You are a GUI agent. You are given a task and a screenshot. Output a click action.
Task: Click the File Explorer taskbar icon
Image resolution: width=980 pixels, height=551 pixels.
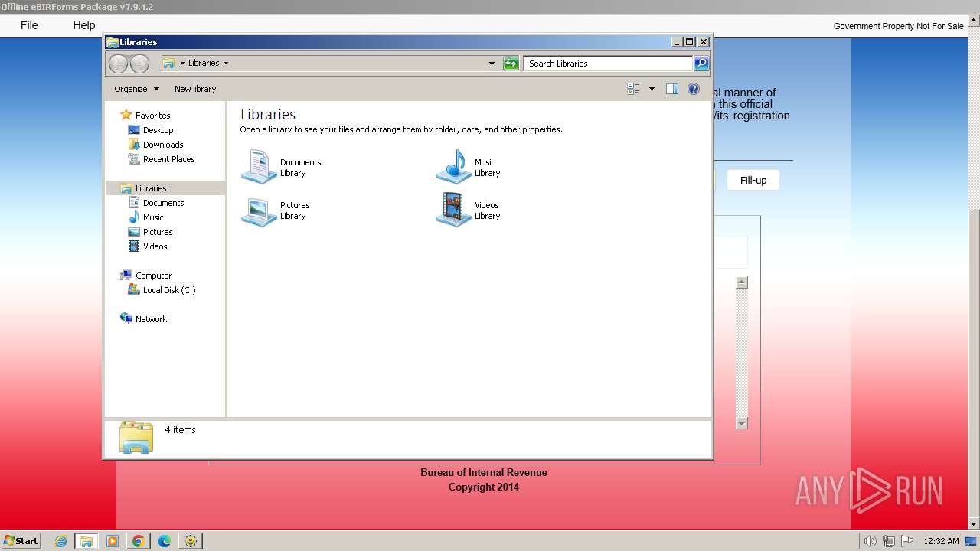click(87, 541)
